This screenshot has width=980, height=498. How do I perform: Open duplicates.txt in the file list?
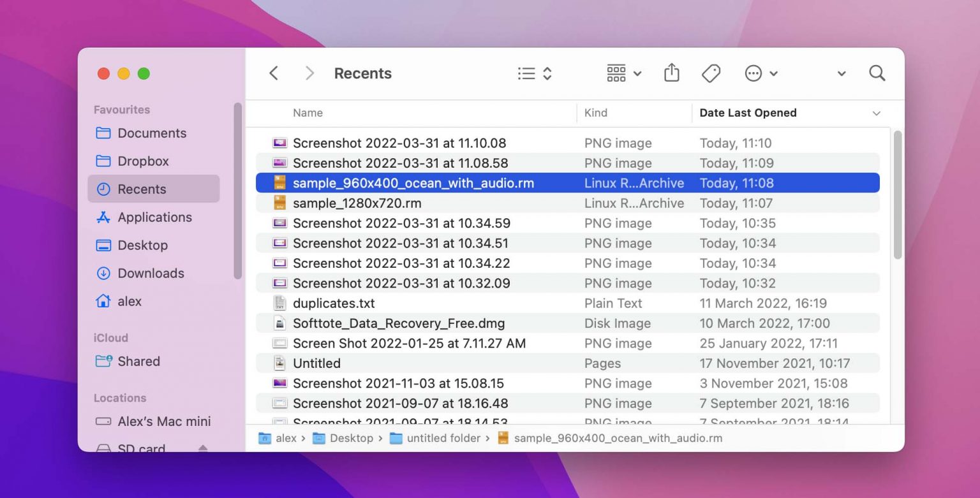334,303
